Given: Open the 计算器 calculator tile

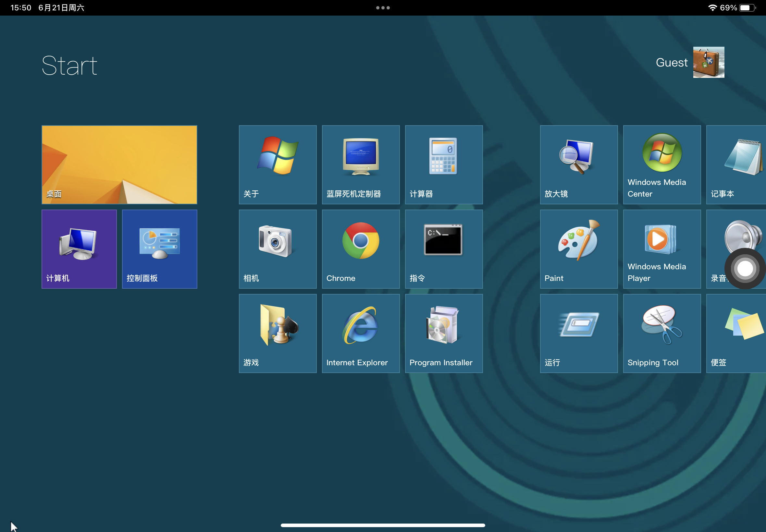Looking at the screenshot, I should coord(444,165).
